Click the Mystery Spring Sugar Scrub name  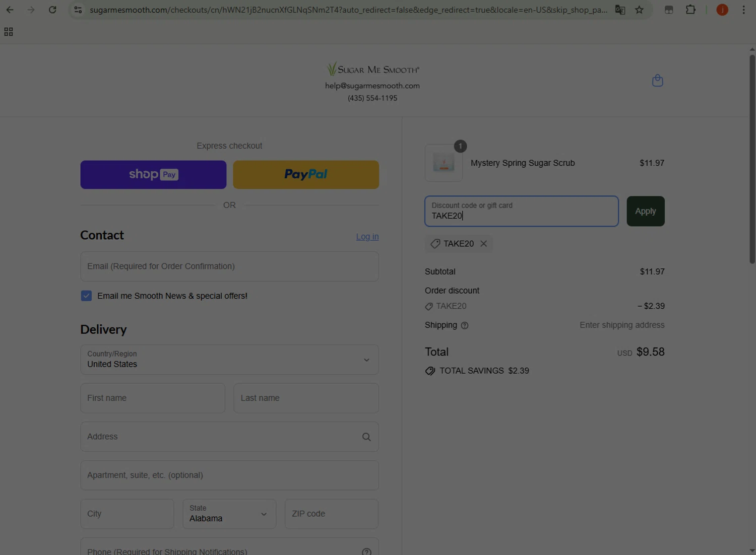click(523, 163)
